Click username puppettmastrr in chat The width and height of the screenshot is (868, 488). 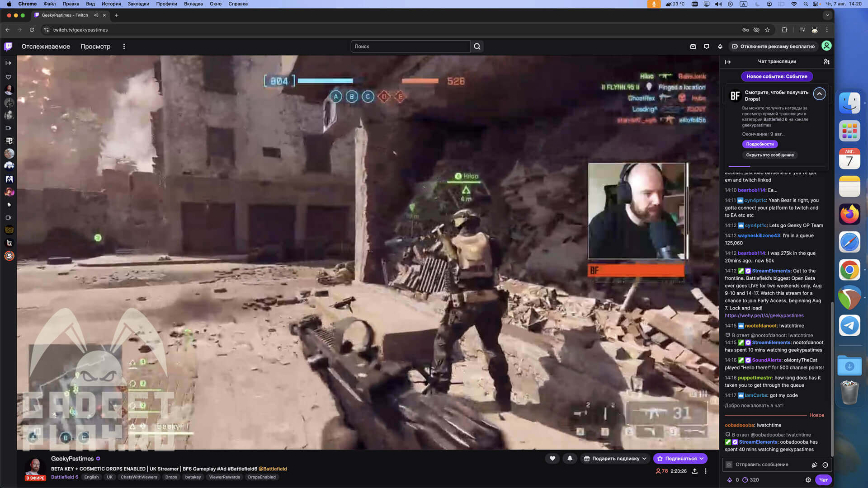(755, 378)
